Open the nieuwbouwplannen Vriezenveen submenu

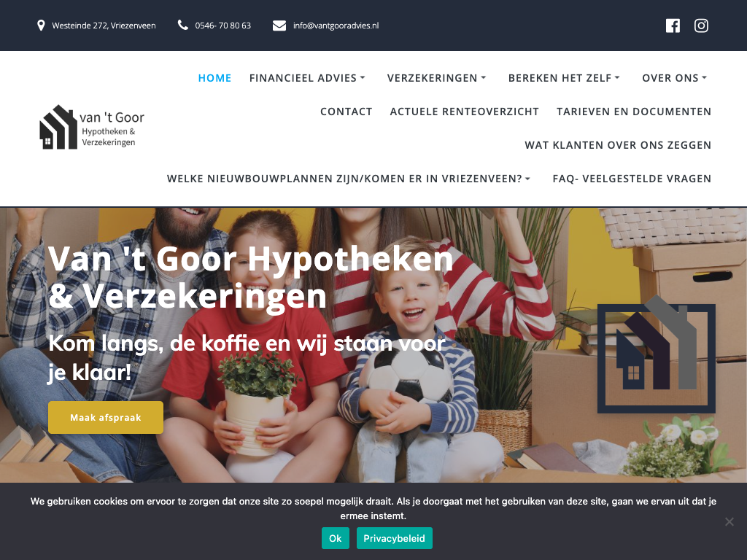(x=348, y=179)
